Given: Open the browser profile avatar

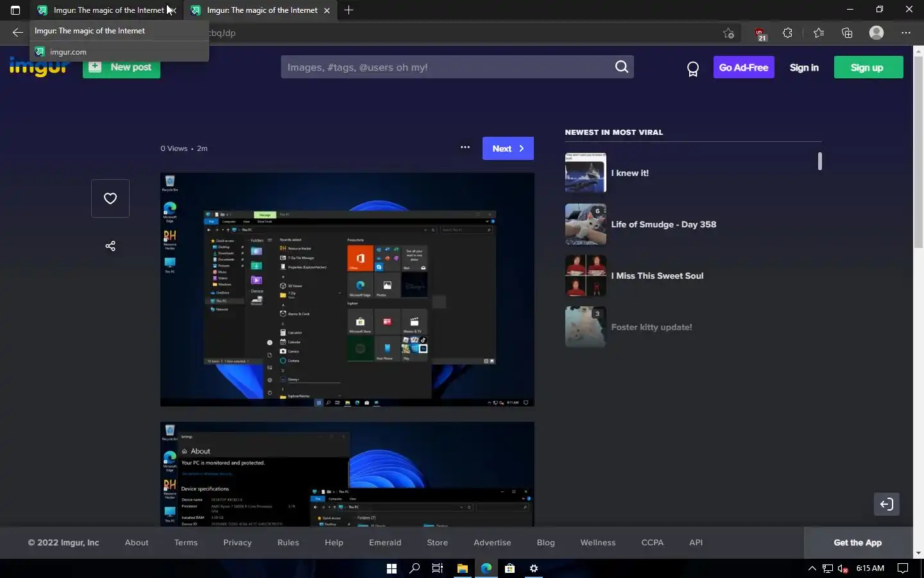Looking at the screenshot, I should click(x=877, y=33).
